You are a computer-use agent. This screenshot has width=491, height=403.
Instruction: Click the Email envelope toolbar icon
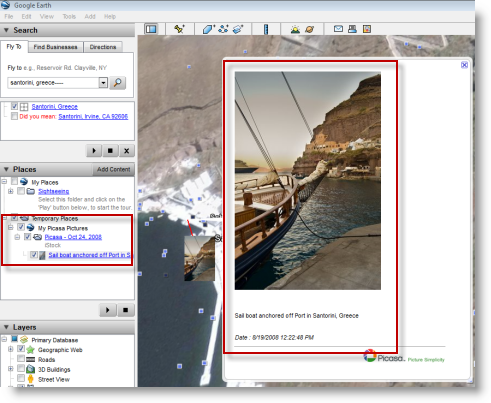[338, 29]
